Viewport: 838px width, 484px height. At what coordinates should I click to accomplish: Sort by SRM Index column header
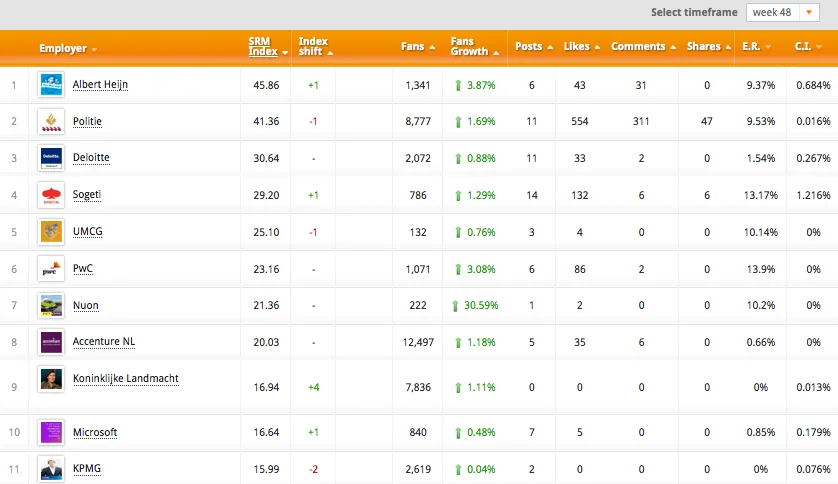[x=268, y=46]
